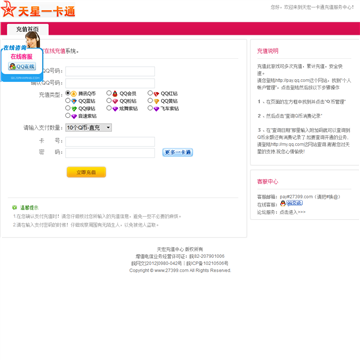The width and height of the screenshot is (360, 360).
Task: Click the Copyright www.27399.com footer text
Action: [180, 270]
